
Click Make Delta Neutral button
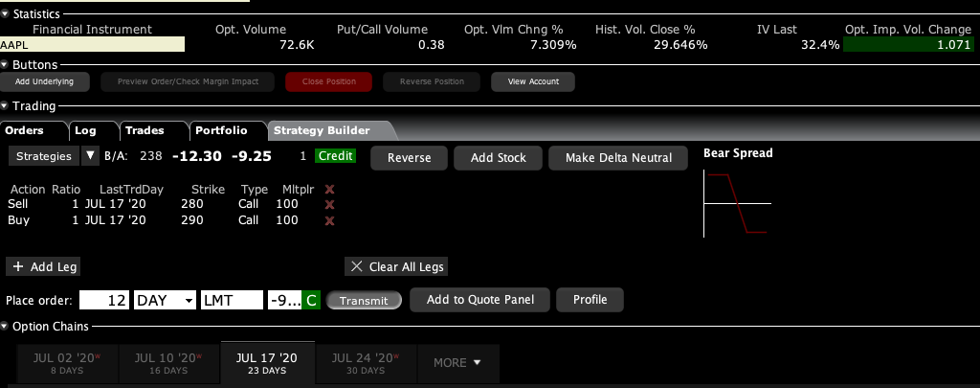[x=619, y=157]
